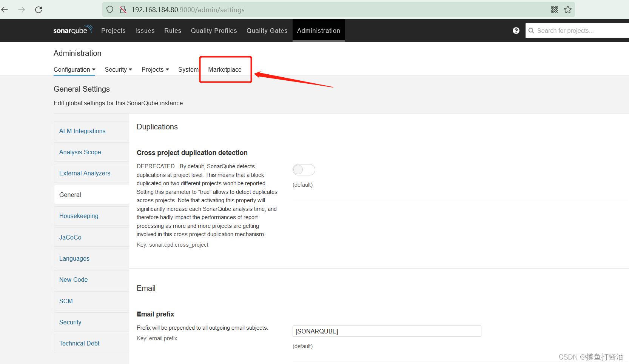This screenshot has width=629, height=364.
Task: Select SCM settings category
Action: tap(91, 301)
